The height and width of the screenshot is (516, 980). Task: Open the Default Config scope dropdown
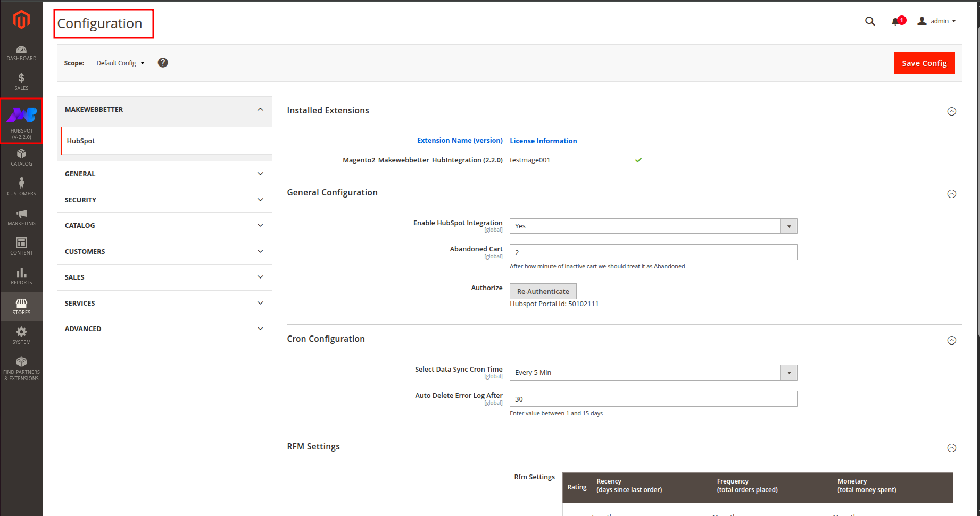click(120, 63)
